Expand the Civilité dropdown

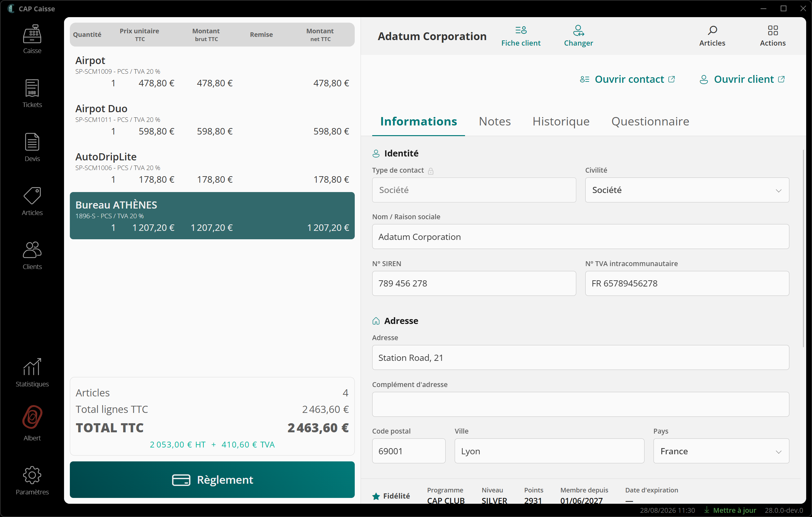click(687, 190)
